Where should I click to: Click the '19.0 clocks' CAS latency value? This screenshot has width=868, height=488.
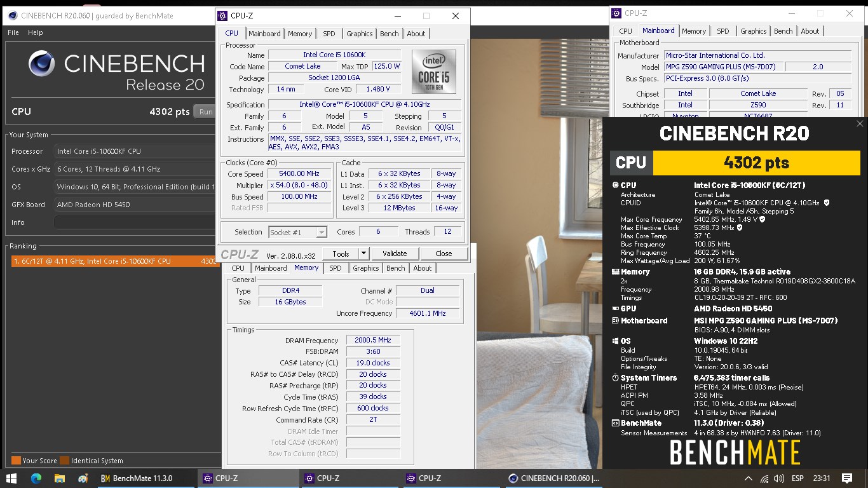pyautogui.click(x=373, y=363)
